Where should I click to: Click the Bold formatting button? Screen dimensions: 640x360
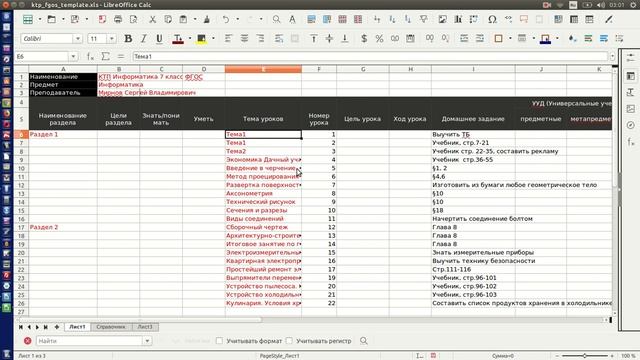tap(128, 39)
